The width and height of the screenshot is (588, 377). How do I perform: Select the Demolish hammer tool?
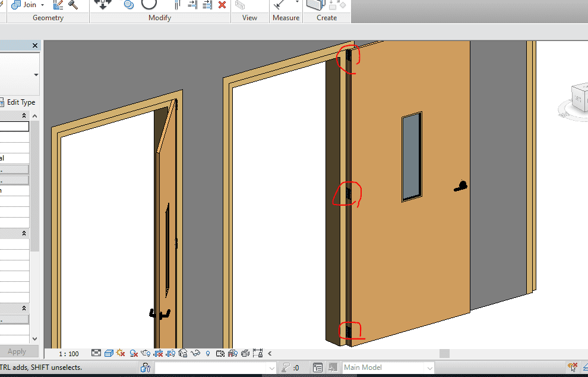click(73, 5)
